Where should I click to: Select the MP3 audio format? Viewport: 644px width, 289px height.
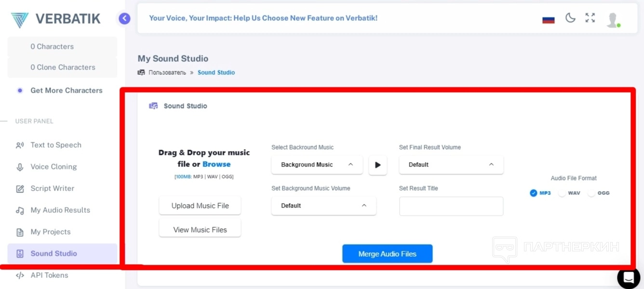tap(534, 193)
